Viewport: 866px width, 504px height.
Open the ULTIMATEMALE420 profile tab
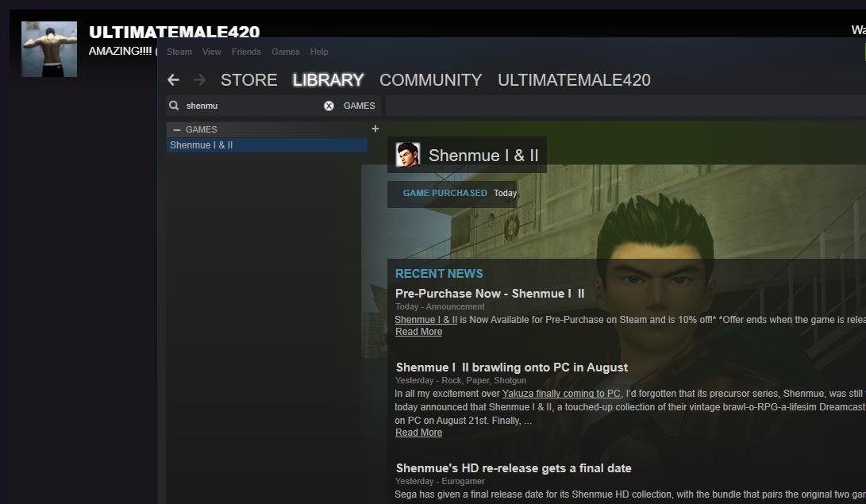coord(574,80)
